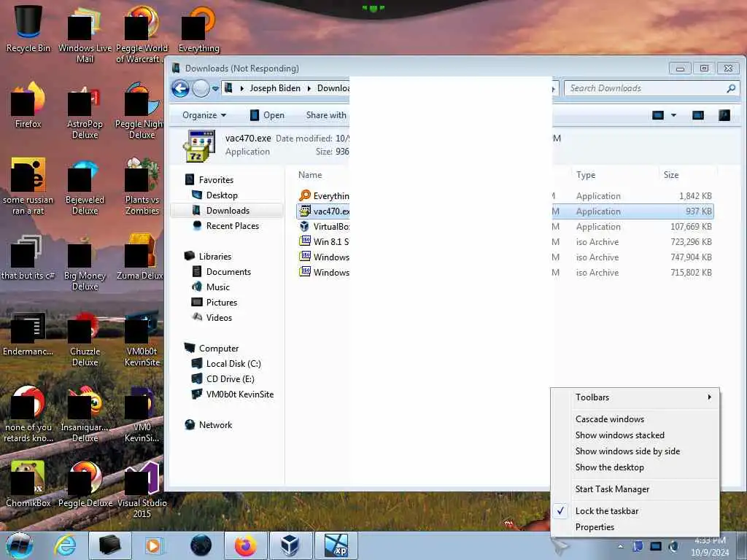
Task: Open the Music library
Action: pos(217,287)
